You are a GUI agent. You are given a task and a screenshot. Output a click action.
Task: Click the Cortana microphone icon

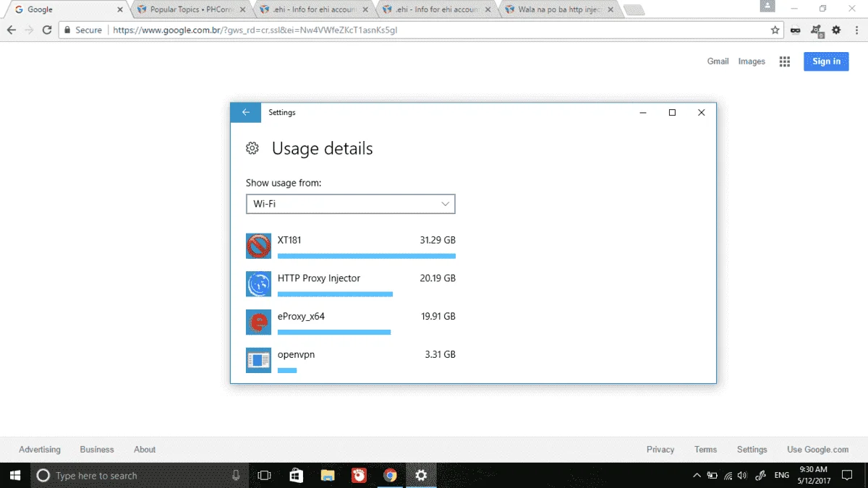coord(236,476)
